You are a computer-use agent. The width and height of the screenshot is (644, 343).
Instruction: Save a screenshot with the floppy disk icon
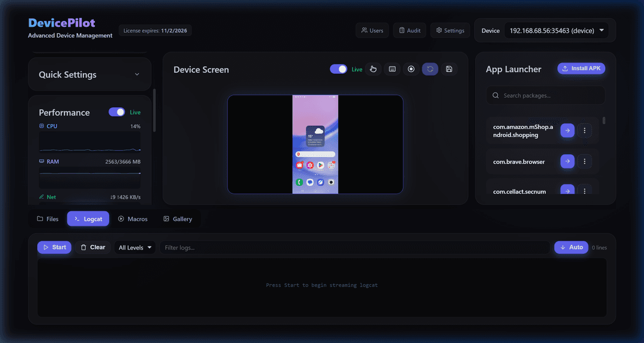[x=449, y=69]
